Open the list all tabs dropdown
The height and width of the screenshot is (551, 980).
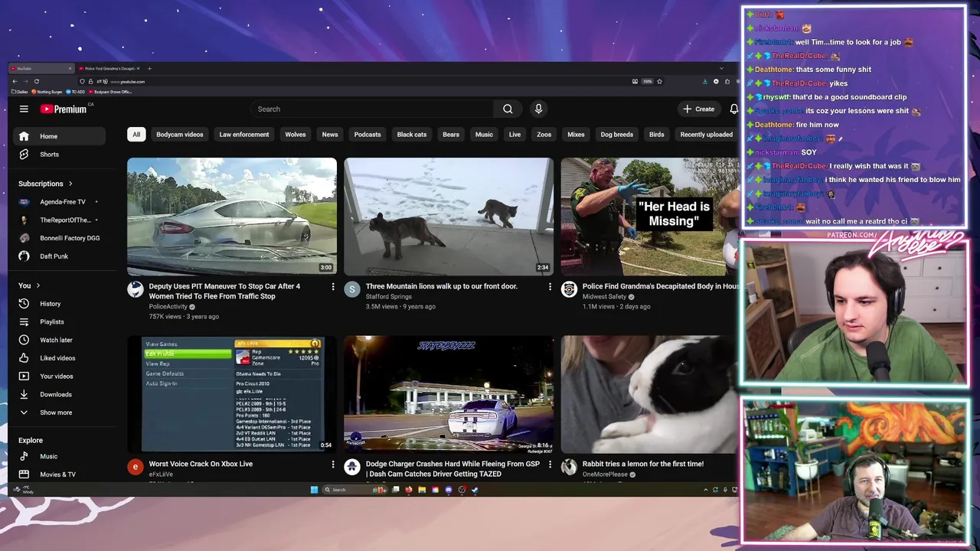point(721,68)
